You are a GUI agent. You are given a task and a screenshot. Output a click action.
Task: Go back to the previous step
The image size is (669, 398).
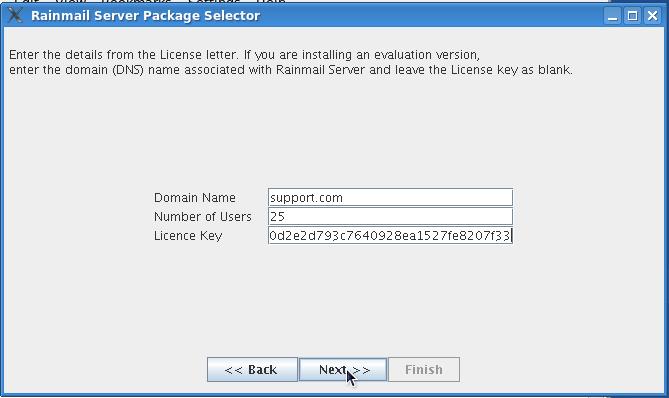[x=252, y=369]
